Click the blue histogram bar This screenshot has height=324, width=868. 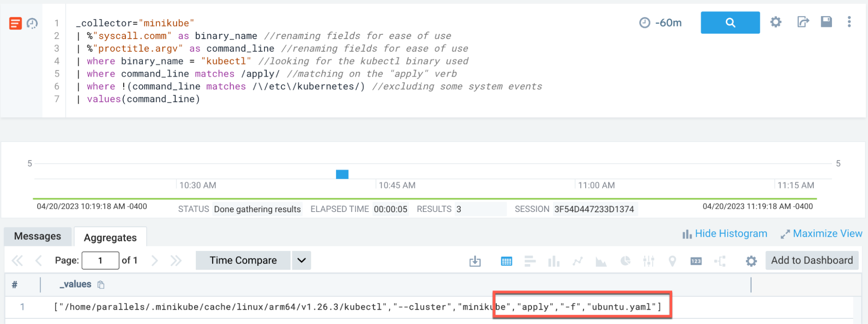[x=342, y=174]
